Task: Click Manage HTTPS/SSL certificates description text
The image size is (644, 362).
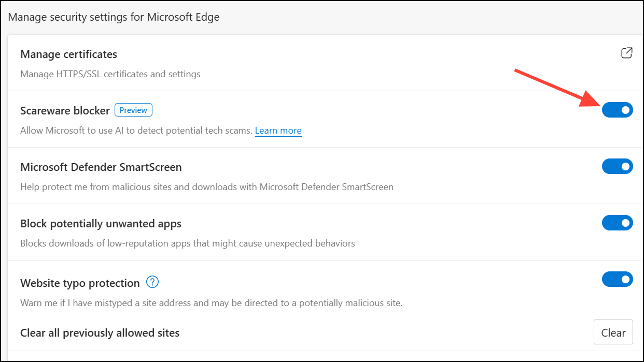Action: (x=110, y=74)
